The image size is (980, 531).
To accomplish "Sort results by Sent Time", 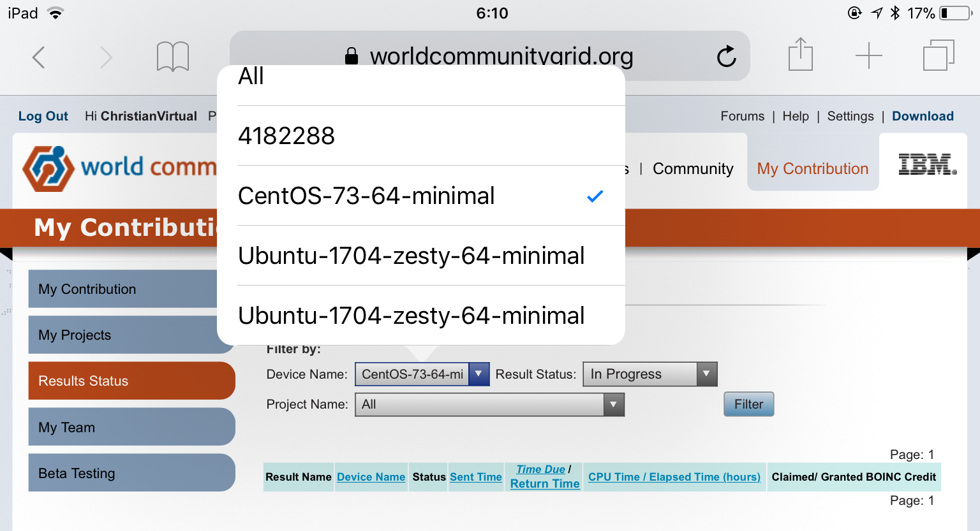I will [x=475, y=477].
